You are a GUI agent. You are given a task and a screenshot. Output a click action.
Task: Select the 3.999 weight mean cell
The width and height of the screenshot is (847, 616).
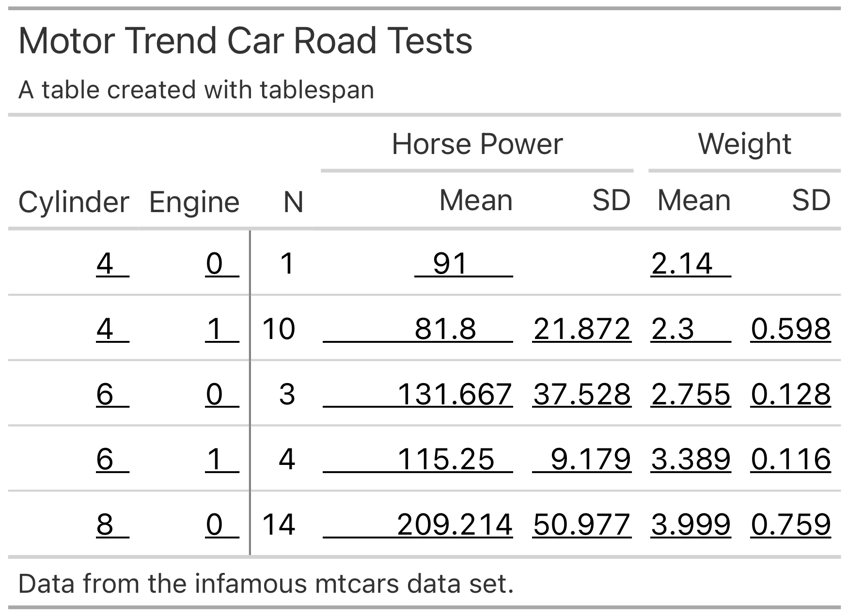[x=690, y=524]
